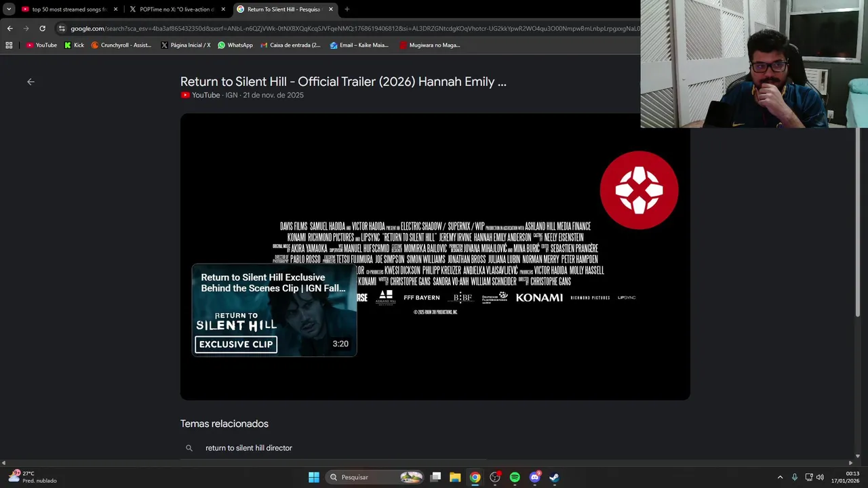Open site information icon in address bar

[x=62, y=28]
